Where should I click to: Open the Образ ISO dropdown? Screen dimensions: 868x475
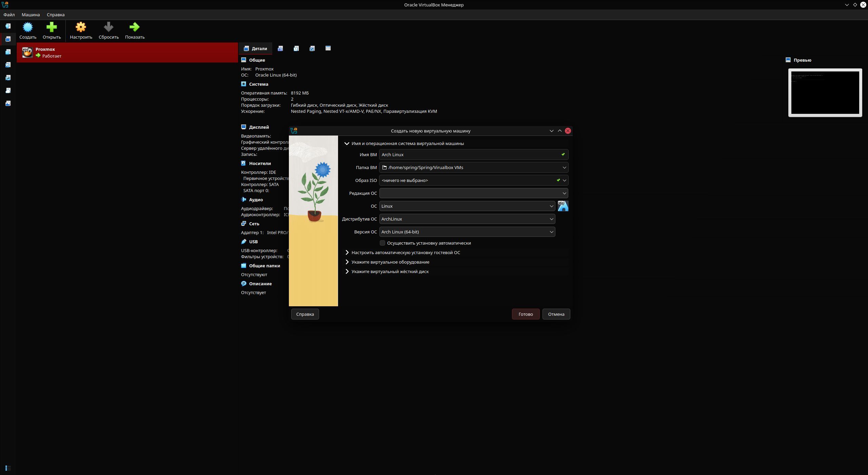(x=564, y=180)
